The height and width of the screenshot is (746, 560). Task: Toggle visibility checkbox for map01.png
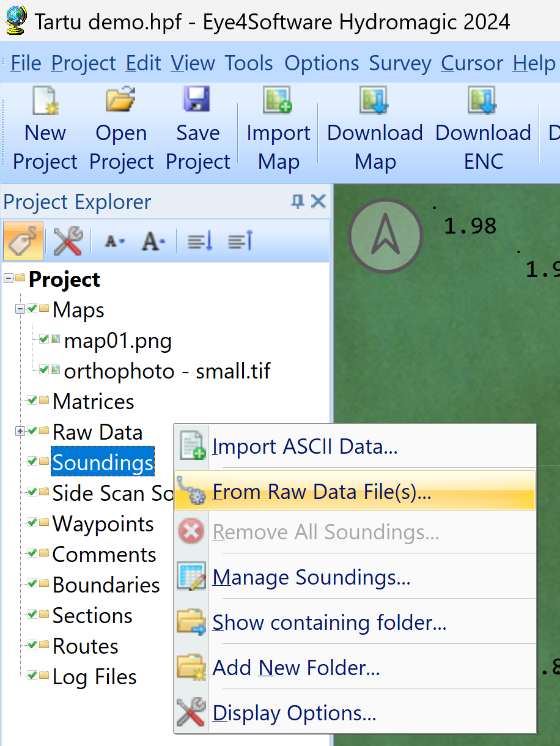pyautogui.click(x=44, y=339)
